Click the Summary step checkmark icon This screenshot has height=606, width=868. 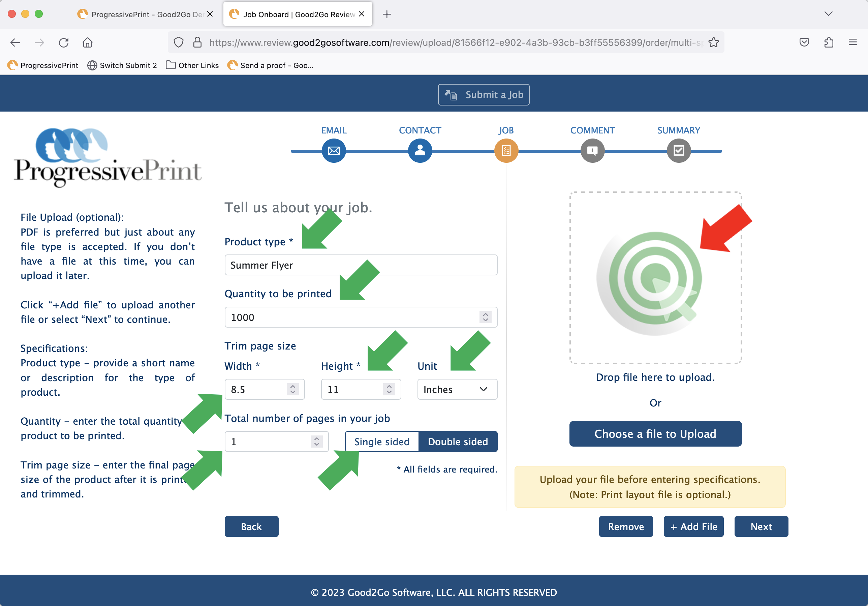[678, 151]
